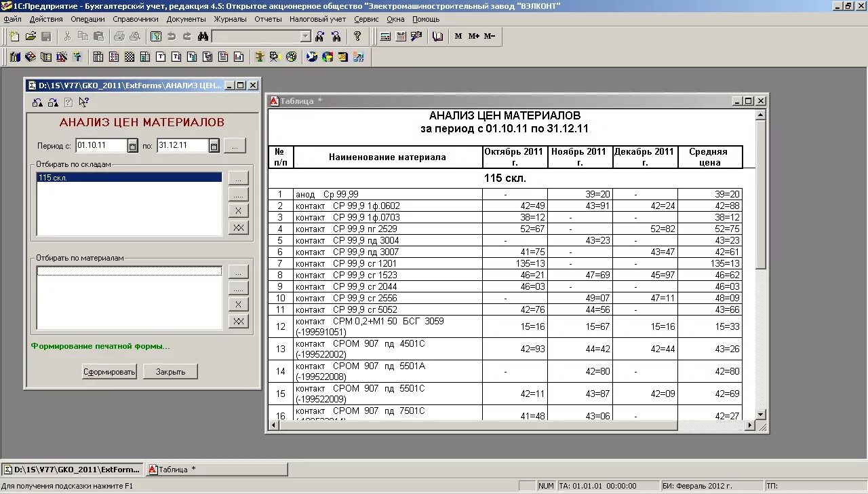The width and height of the screenshot is (868, 494).
Task: Click the table's scroll down arrow
Action: click(761, 414)
